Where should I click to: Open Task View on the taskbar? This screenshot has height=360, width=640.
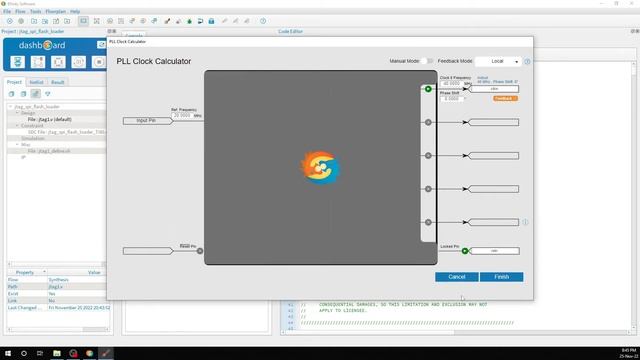(x=40, y=353)
